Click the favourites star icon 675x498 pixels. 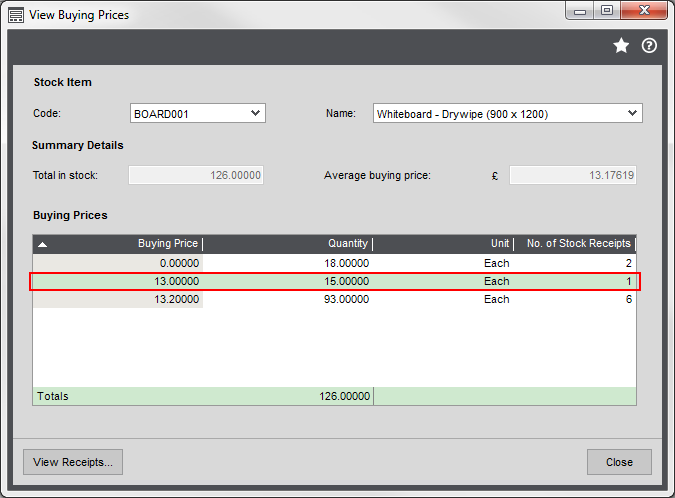(621, 46)
